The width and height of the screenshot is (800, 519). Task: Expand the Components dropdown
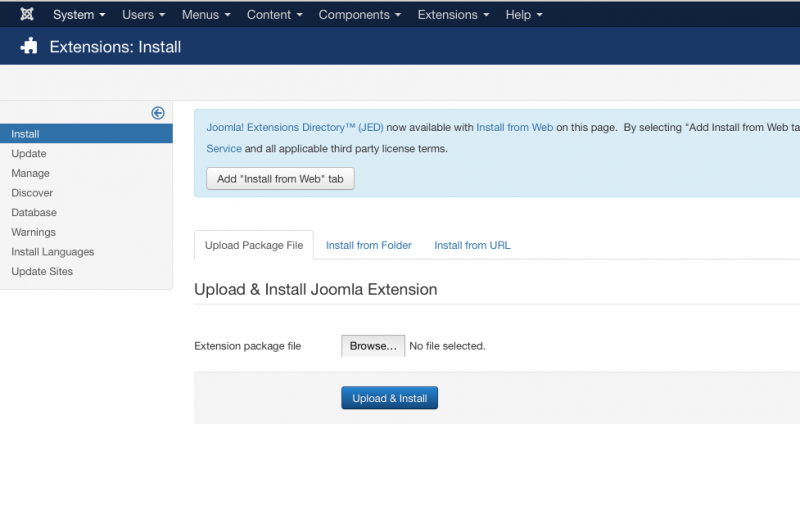360,15
